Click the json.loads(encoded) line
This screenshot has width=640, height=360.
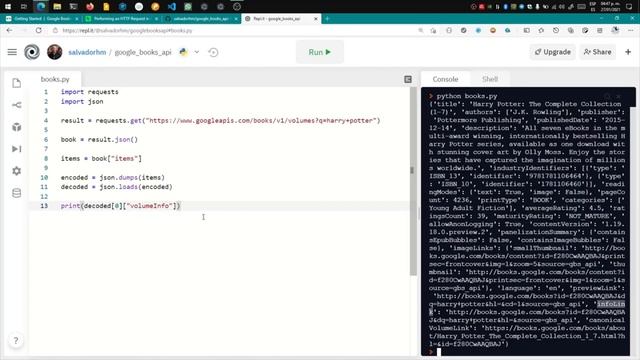(116, 187)
